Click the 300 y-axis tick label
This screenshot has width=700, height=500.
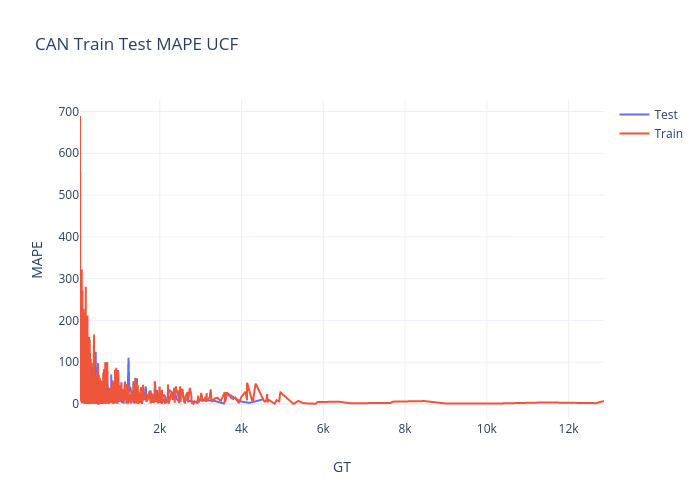pos(69,279)
